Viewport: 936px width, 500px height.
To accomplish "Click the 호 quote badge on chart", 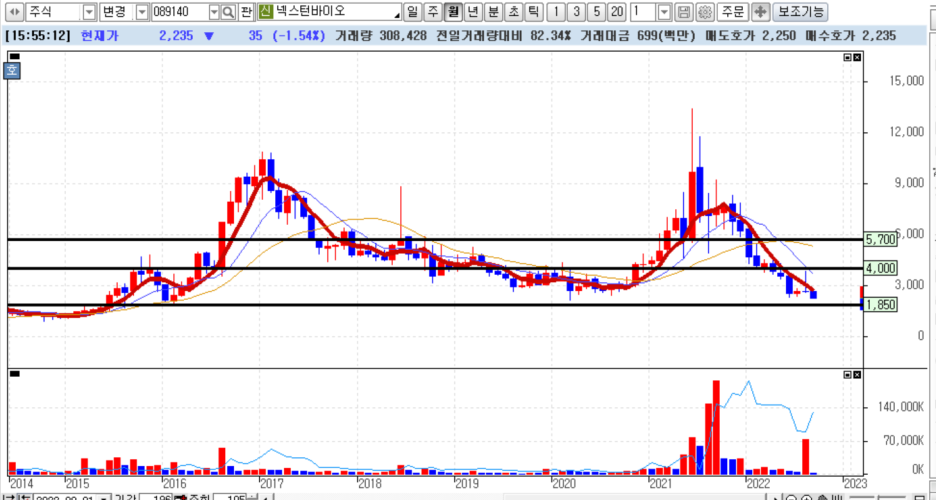I will [13, 70].
